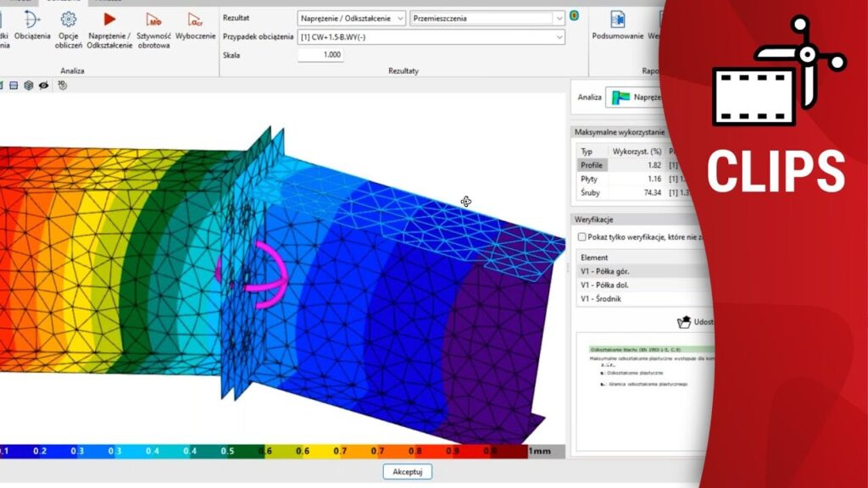The height and width of the screenshot is (488, 868).
Task: Select V1 - Półka dol. row
Action: 604,286
